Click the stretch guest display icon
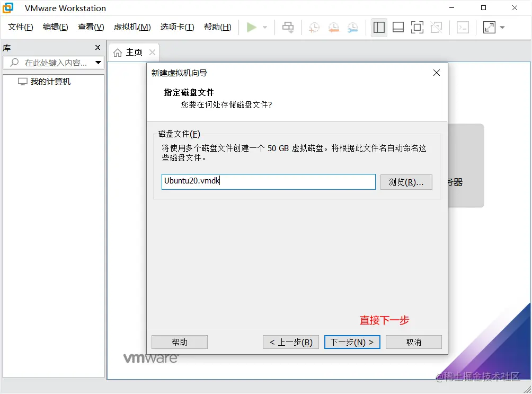The image size is (532, 394). pyautogui.click(x=489, y=27)
